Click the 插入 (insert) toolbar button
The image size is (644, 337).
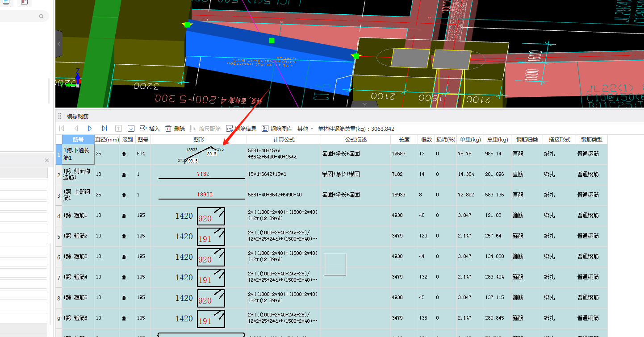click(150, 129)
